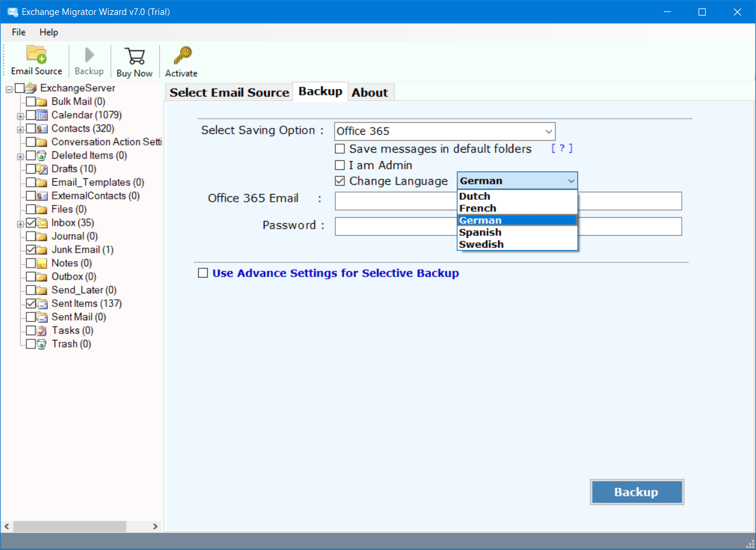Click the Trash folder icon
This screenshot has height=550, width=756.
[42, 344]
